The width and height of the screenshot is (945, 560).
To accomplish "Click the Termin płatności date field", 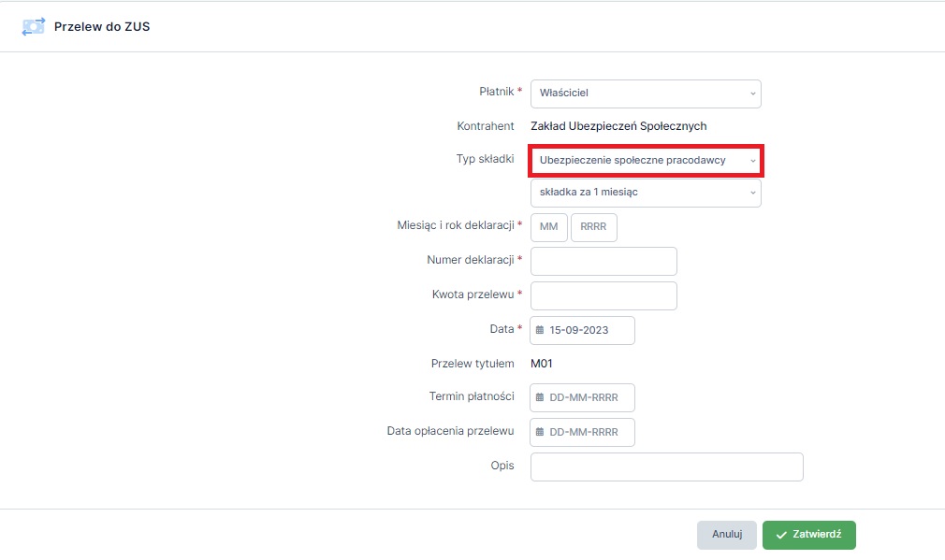I will pos(582,397).
